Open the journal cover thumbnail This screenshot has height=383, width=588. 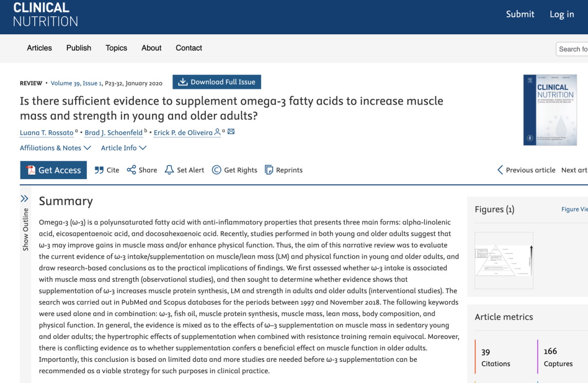550,110
